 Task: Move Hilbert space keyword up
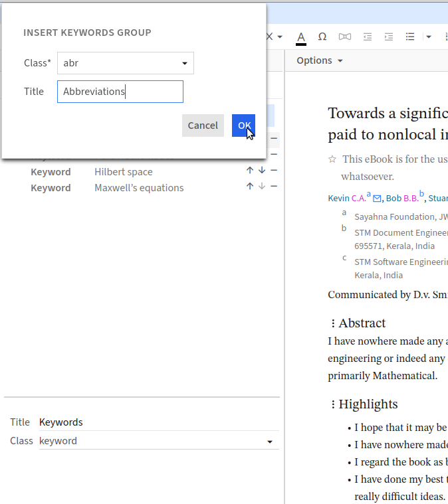coord(250,171)
